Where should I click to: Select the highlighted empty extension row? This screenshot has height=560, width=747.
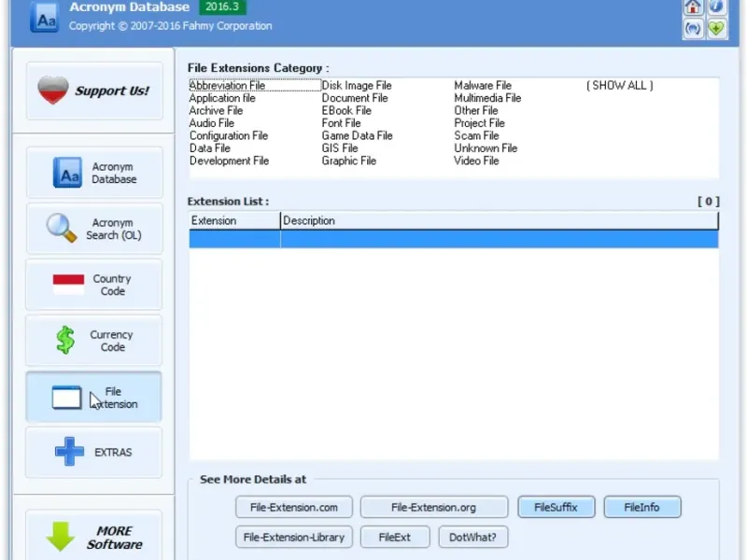454,239
